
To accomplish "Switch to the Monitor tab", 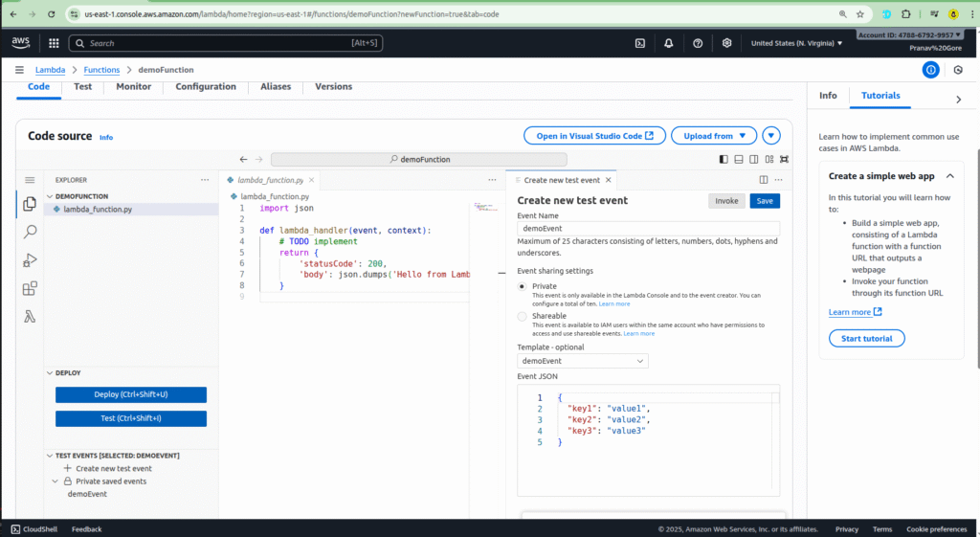I will (x=134, y=87).
